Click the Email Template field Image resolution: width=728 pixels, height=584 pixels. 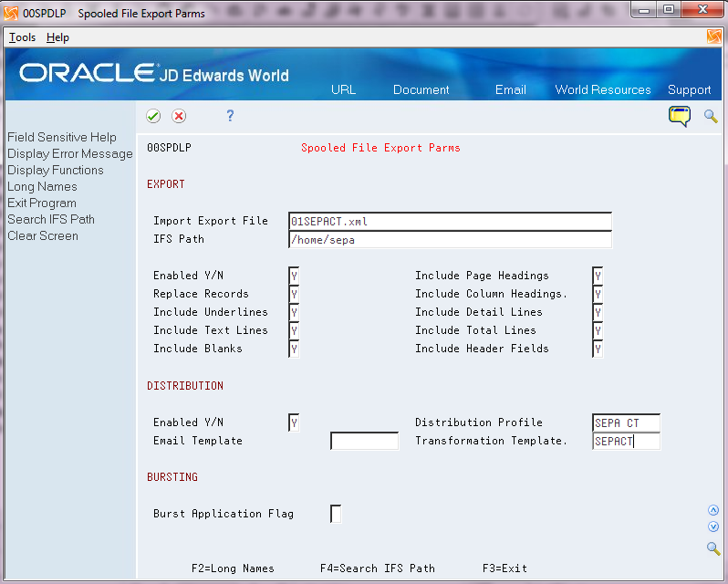click(x=365, y=441)
